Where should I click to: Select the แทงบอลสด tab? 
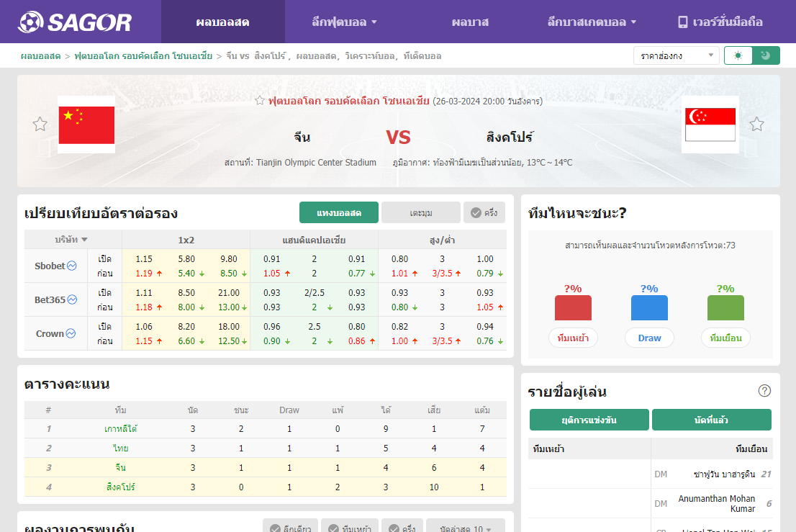coord(339,212)
